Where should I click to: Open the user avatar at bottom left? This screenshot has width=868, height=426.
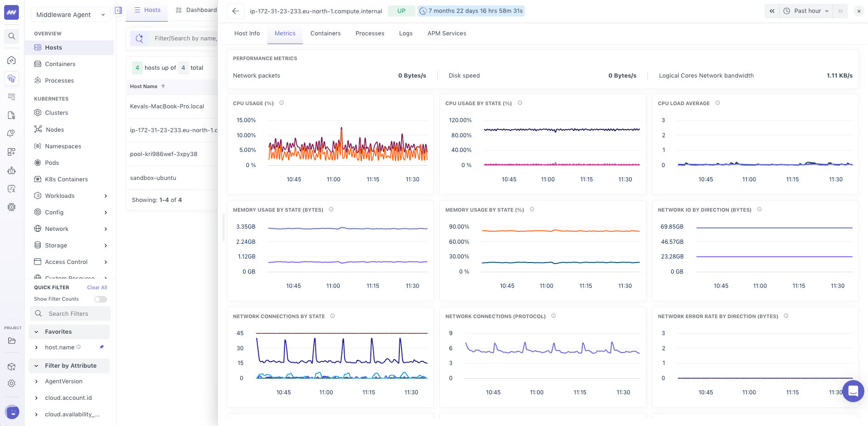12,412
